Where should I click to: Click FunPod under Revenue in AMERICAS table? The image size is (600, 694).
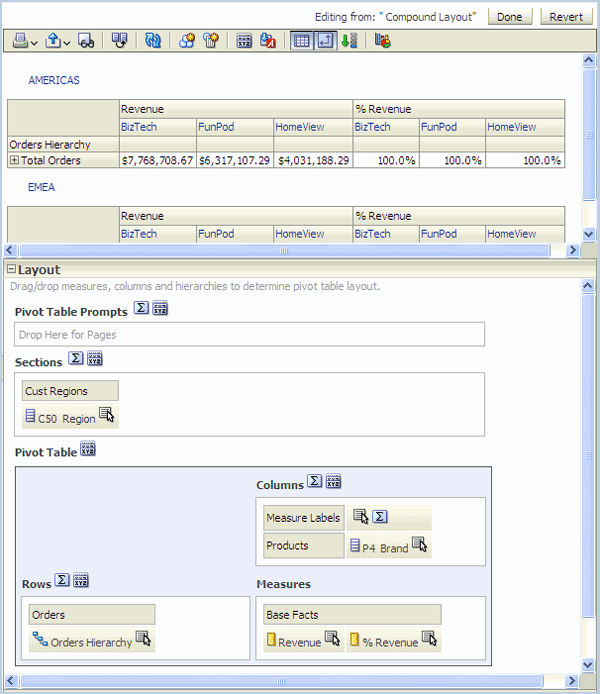click(x=216, y=127)
